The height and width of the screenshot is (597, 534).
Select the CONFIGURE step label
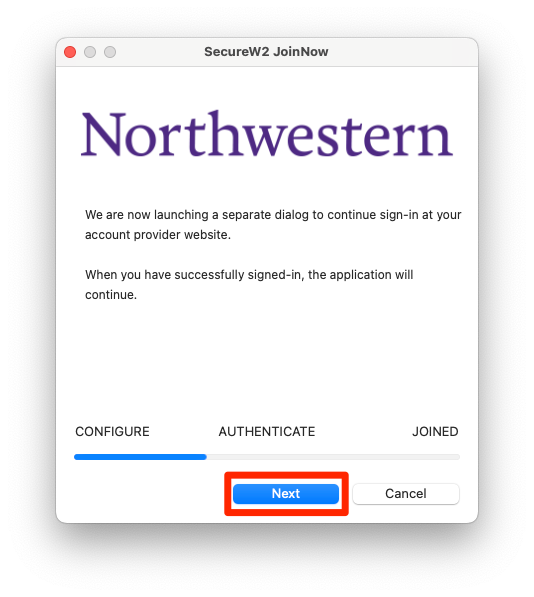112,431
